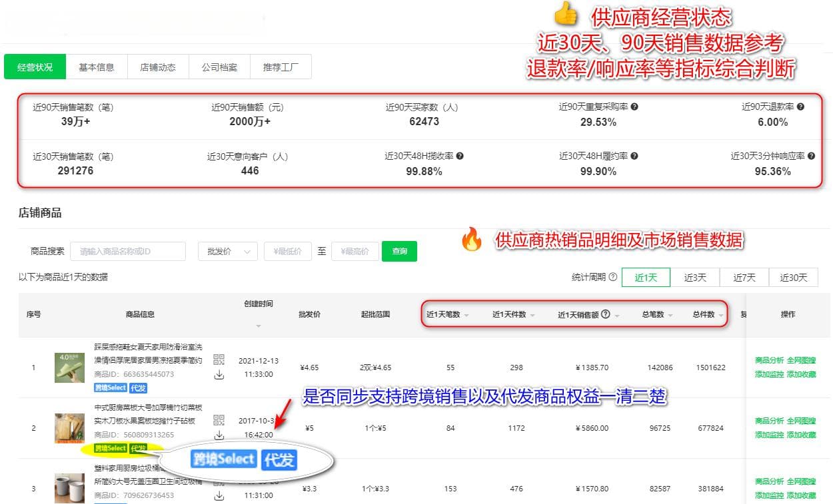Help icon next to 近30天3分钟响应率
Image resolution: width=833 pixels, height=504 pixels.
811,156
